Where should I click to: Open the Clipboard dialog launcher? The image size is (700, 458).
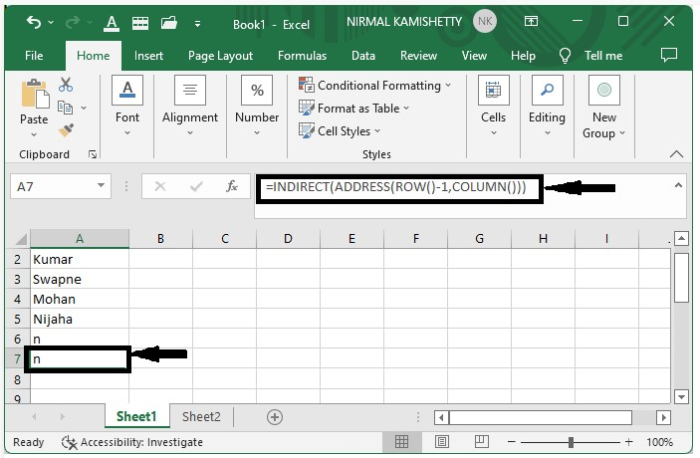(x=92, y=154)
